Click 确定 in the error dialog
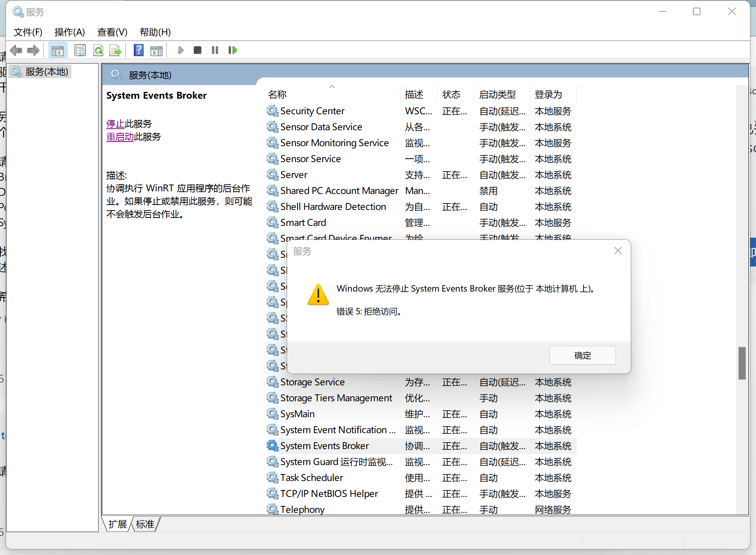The image size is (756, 555). pyautogui.click(x=582, y=355)
